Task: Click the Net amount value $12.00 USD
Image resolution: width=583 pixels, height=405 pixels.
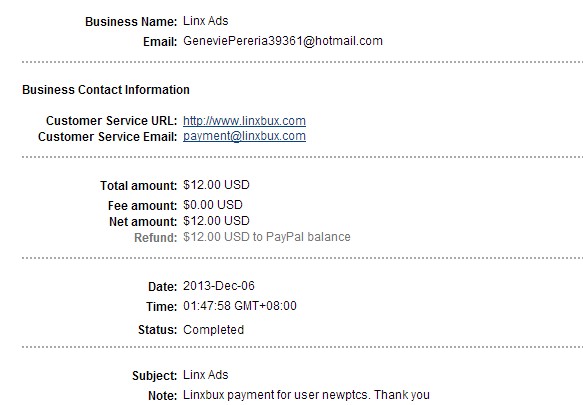Action: (x=216, y=221)
